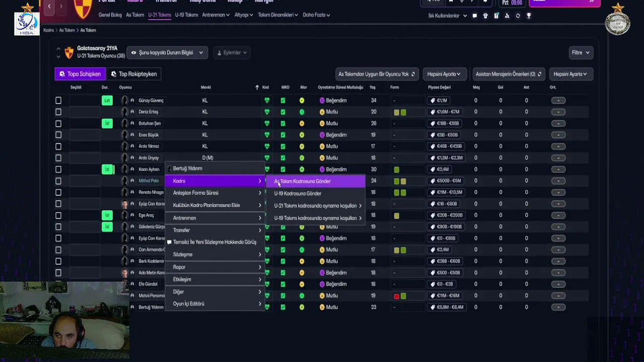Expand the Takım Dinamikleri dropdown
The image size is (644, 362).
pos(278,15)
